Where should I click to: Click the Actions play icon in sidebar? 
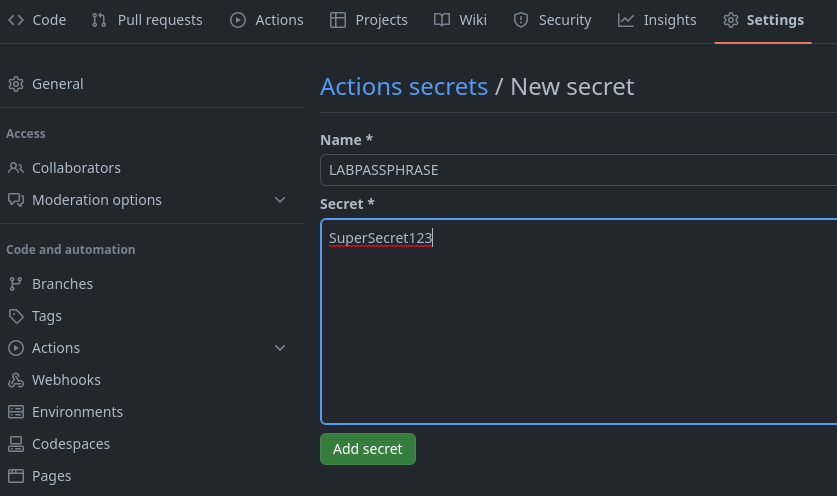click(x=15, y=348)
